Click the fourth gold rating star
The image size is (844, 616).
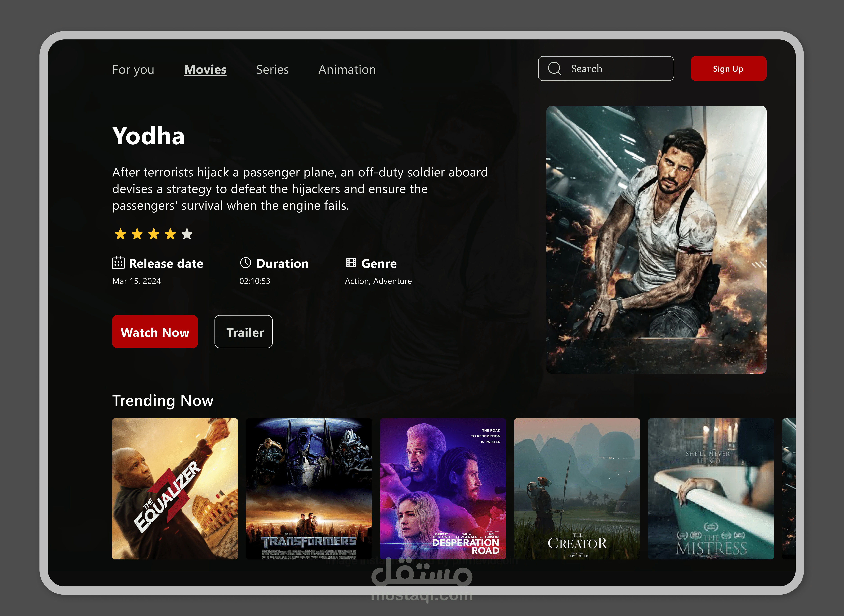point(171,234)
